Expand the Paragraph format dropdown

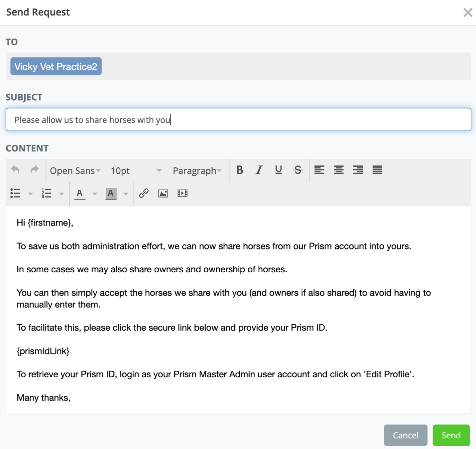(x=197, y=171)
